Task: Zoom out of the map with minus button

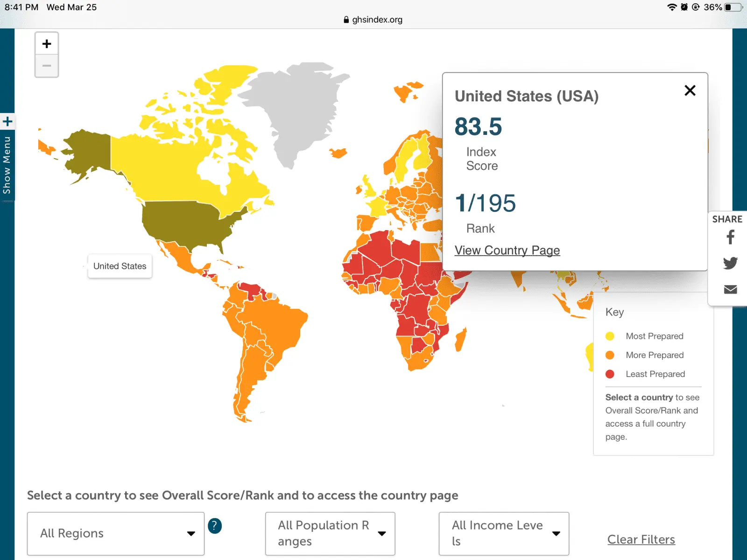Action: coord(47,66)
